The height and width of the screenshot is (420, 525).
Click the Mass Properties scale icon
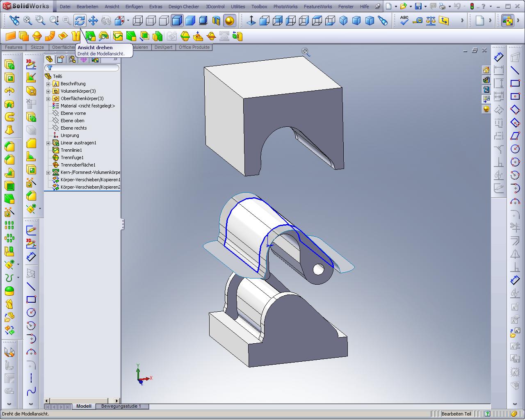431,21
